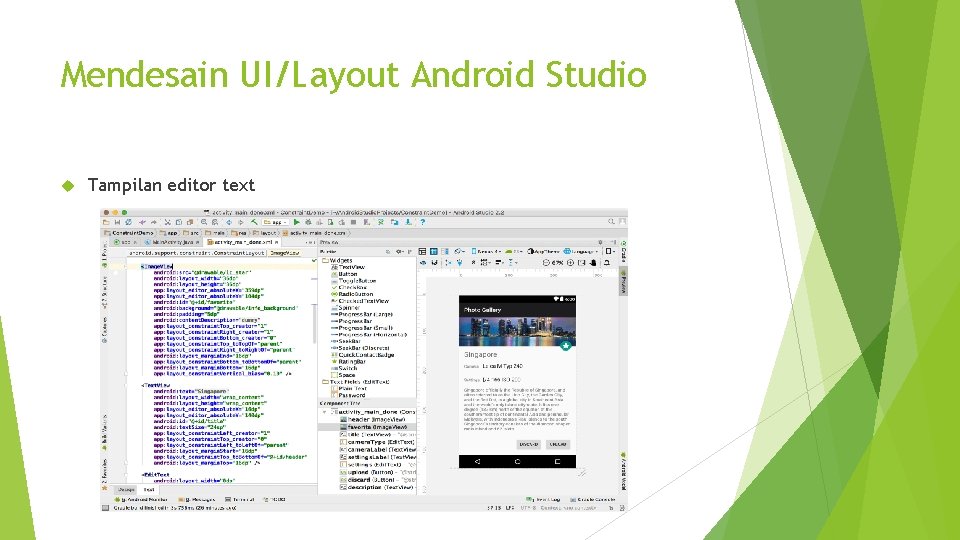Image resolution: width=960 pixels, height=540 pixels.
Task: Click ConstraintLayout in the XML breadcrumb
Action: tap(197, 253)
